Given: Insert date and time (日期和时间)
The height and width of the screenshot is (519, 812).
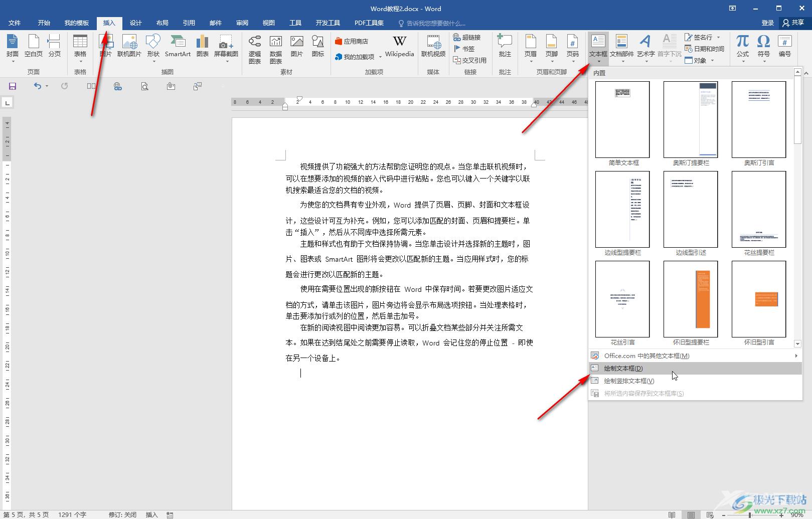Looking at the screenshot, I should [x=704, y=49].
